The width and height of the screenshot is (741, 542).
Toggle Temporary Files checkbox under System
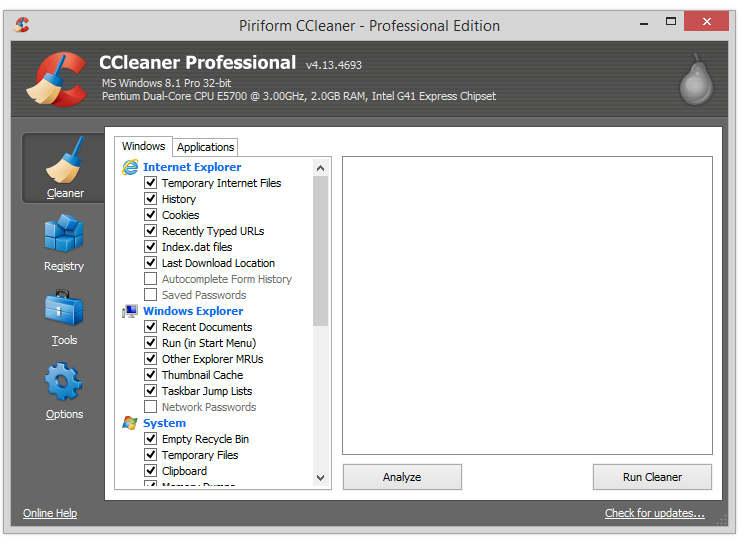point(151,455)
